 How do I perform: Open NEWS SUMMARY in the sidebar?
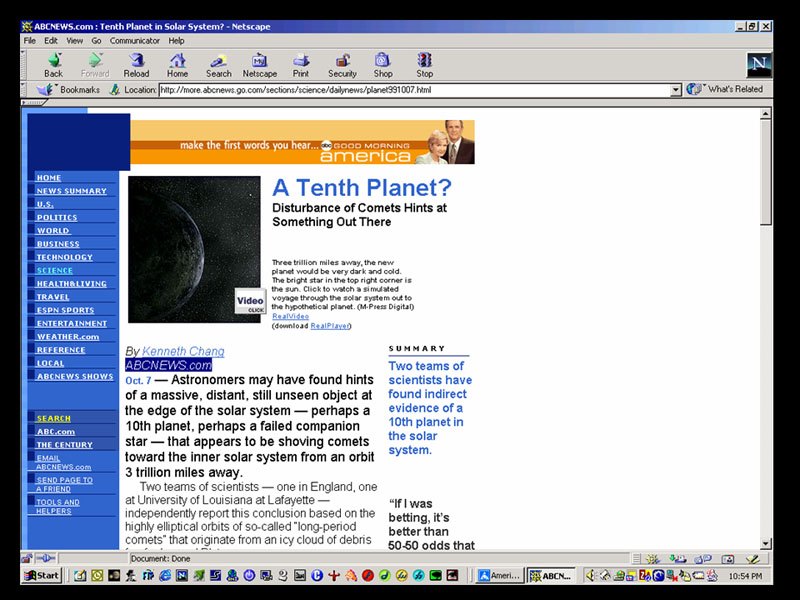pos(71,191)
